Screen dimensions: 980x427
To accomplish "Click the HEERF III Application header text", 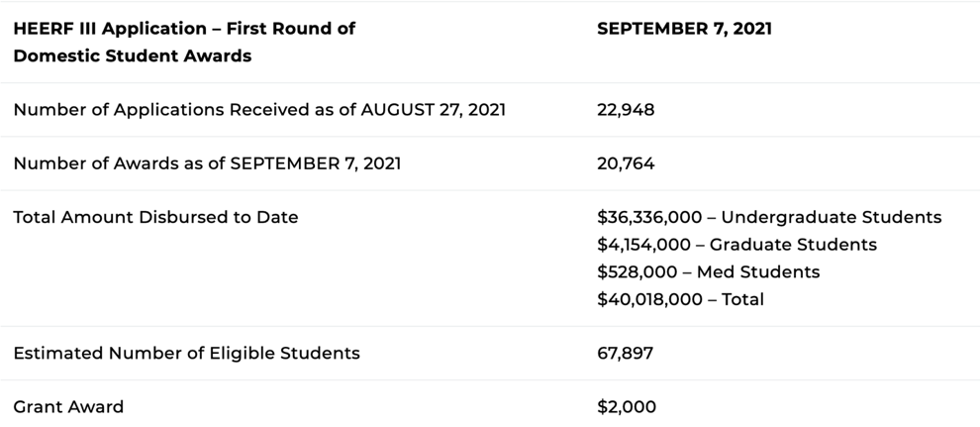I will pos(184,42).
